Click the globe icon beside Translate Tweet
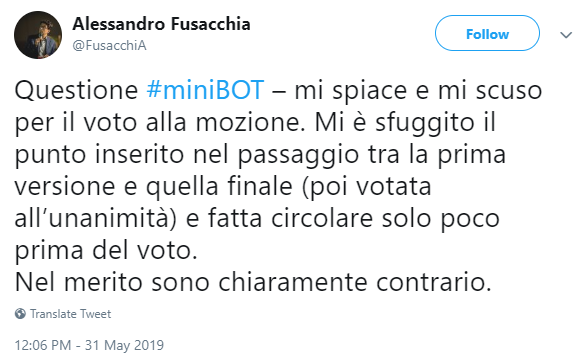The height and width of the screenshot is (363, 582). 20,314
